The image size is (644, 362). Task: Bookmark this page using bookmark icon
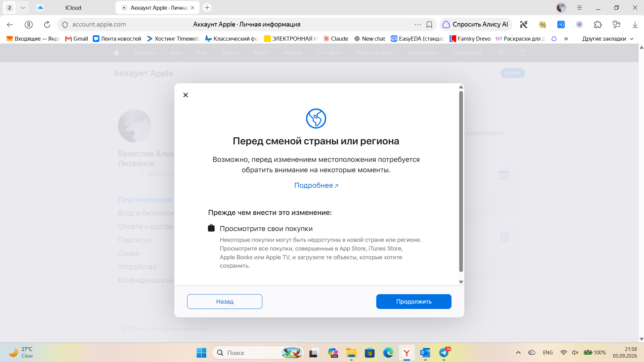[429, 25]
